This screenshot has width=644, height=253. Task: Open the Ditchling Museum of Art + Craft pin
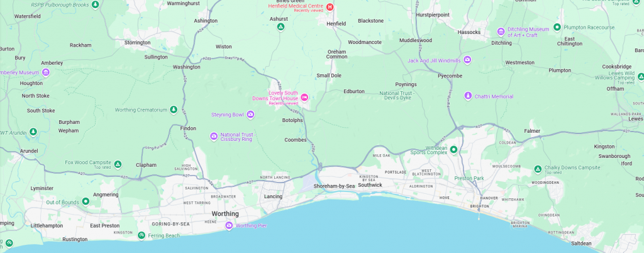pos(501,31)
